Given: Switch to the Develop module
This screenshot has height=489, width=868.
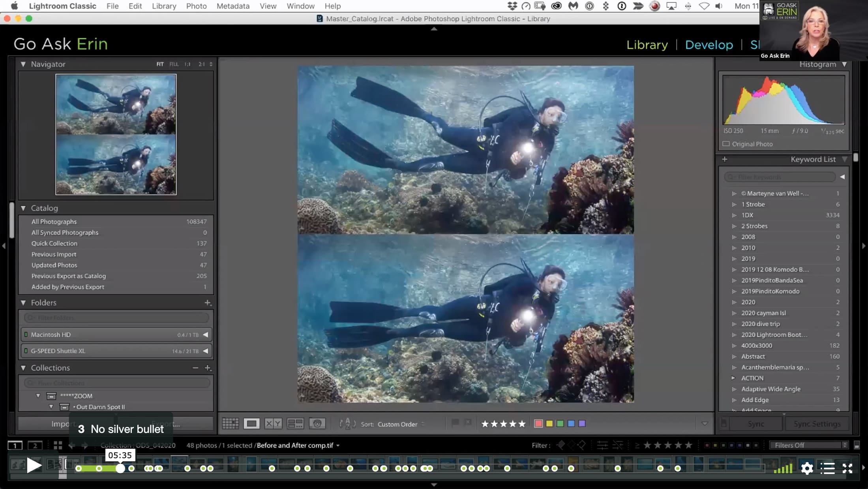Looking at the screenshot, I should tap(709, 45).
